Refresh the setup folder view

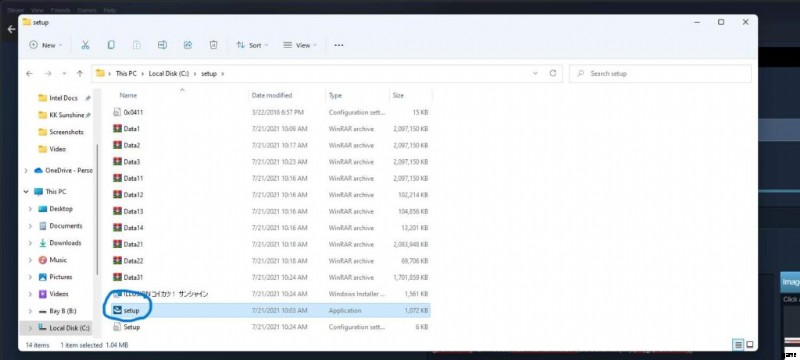point(553,73)
